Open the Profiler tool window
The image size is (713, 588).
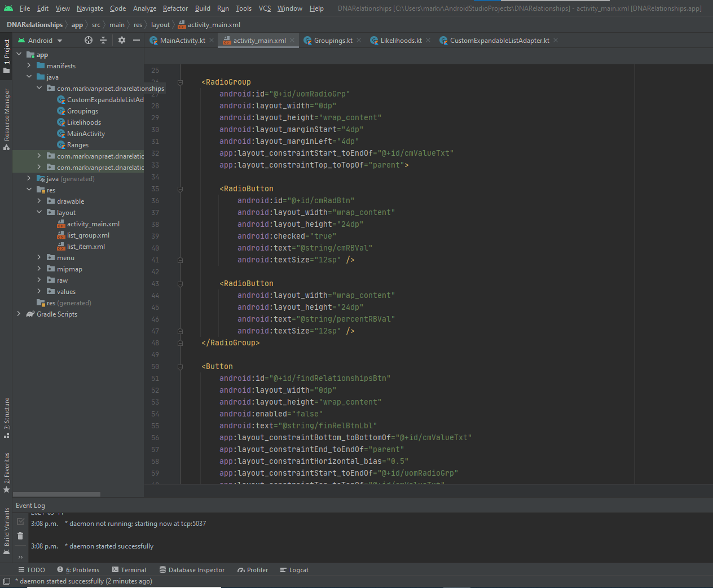[x=253, y=570]
